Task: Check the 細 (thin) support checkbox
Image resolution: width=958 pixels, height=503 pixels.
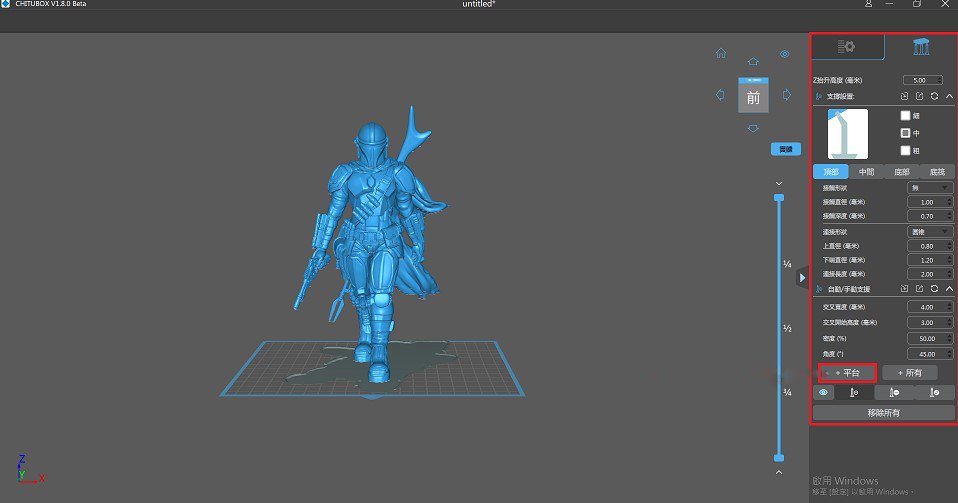Action: point(905,115)
